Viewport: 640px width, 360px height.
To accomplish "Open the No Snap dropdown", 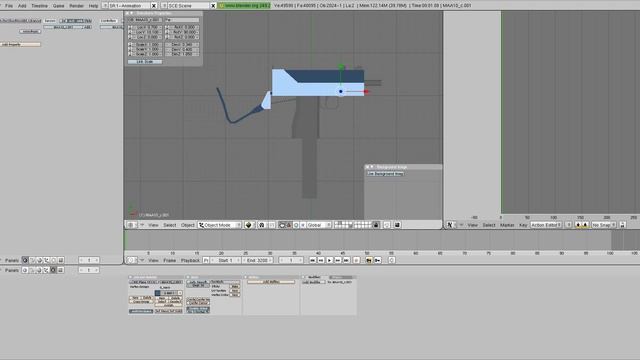I will click(604, 225).
